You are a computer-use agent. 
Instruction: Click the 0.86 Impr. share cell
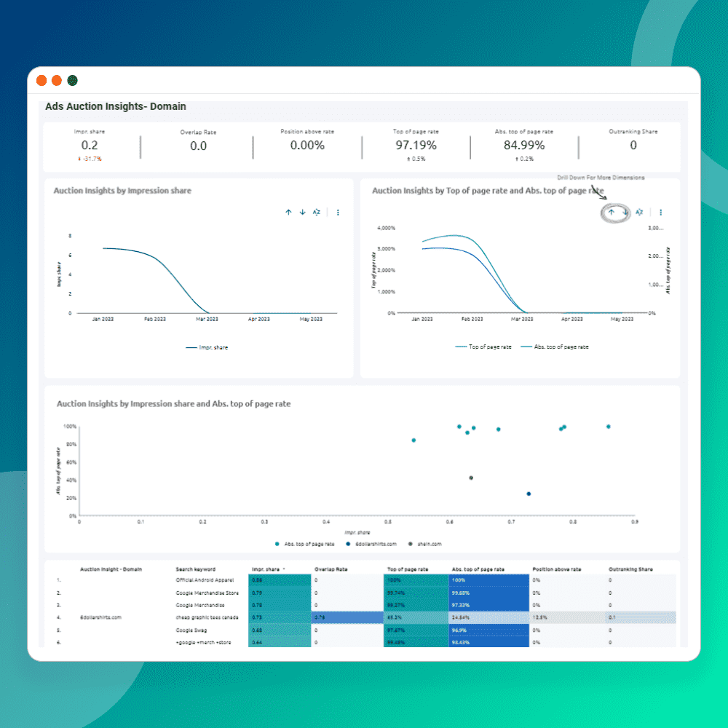(x=280, y=580)
